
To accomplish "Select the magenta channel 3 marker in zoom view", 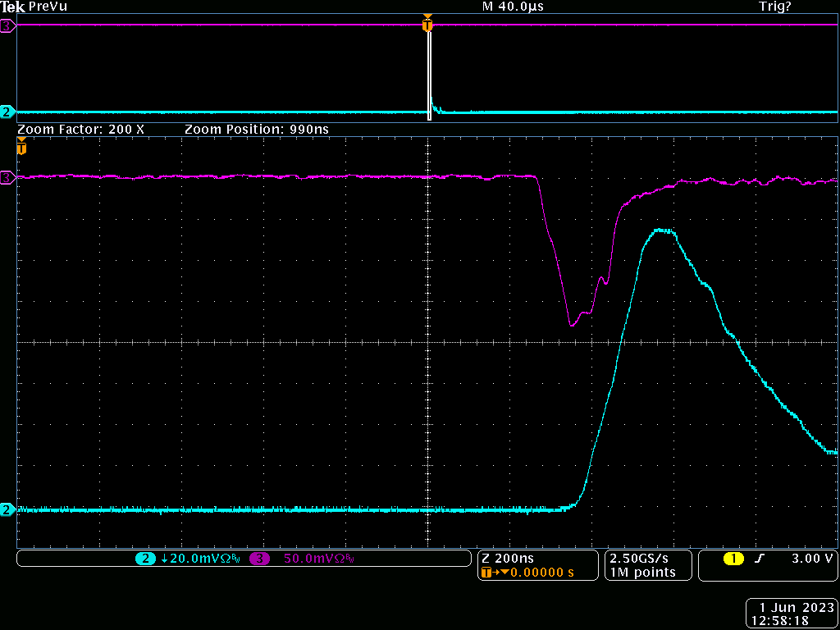I will (7, 177).
